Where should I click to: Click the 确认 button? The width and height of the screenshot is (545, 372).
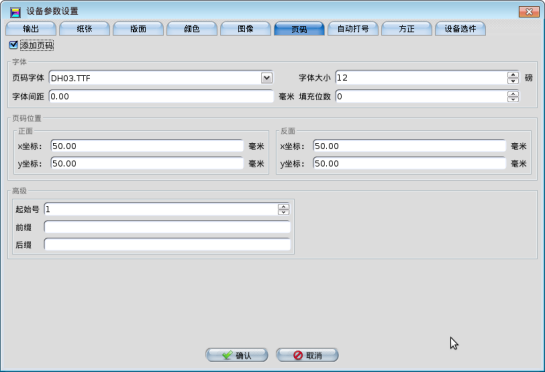(237, 355)
